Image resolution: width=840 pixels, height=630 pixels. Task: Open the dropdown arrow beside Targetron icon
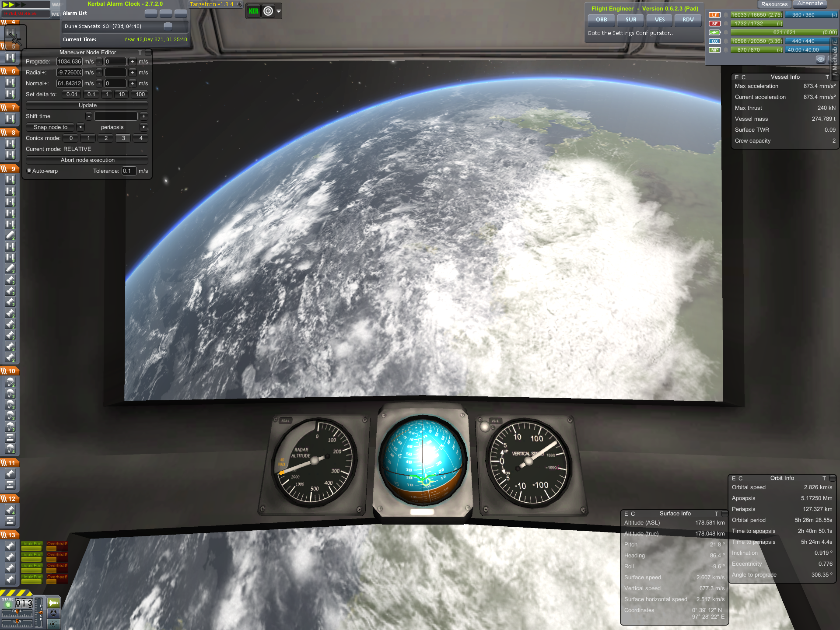279,11
